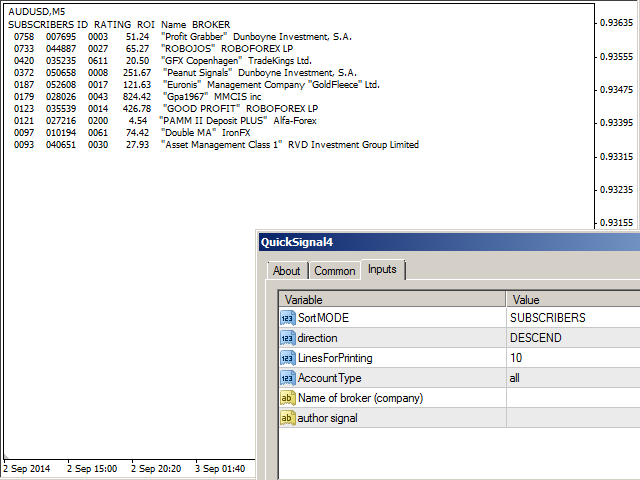This screenshot has width=640, height=480.
Task: Select the LinesForPrinting variable name
Action: click(335, 358)
